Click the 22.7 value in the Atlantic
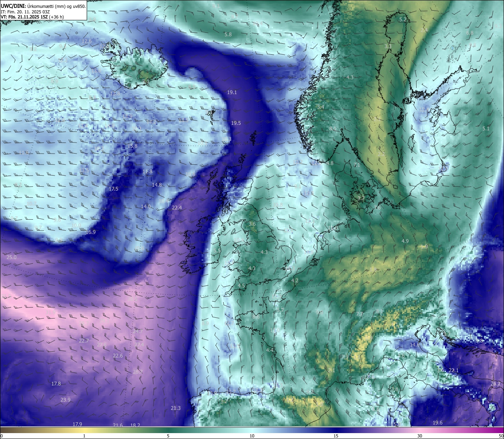This screenshot has height=439, width=504. tap(83, 341)
